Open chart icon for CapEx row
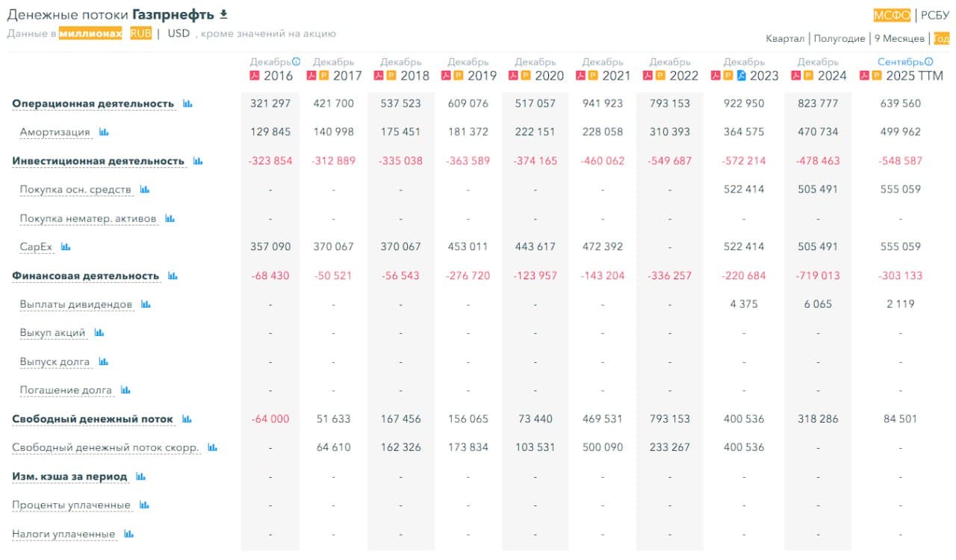The image size is (956, 560). point(66,247)
